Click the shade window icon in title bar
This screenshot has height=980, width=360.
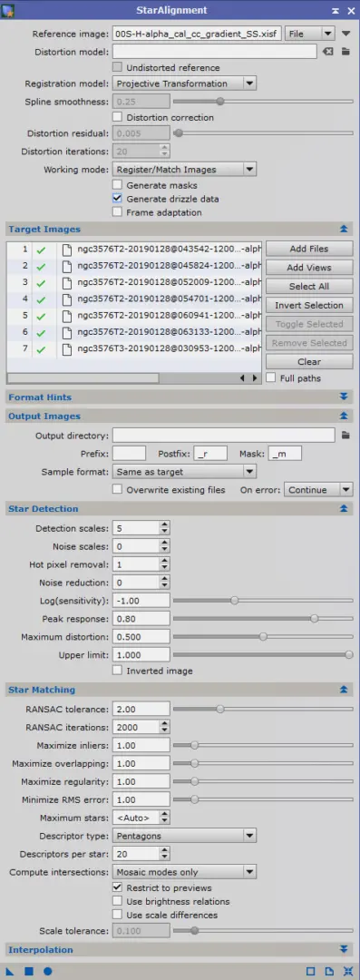tap(336, 11)
